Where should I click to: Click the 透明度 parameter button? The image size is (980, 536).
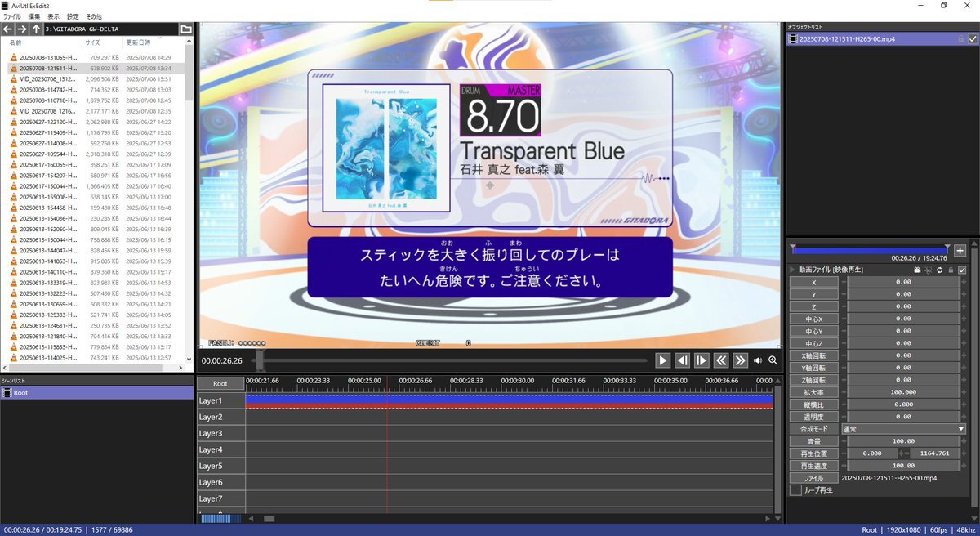click(x=813, y=417)
